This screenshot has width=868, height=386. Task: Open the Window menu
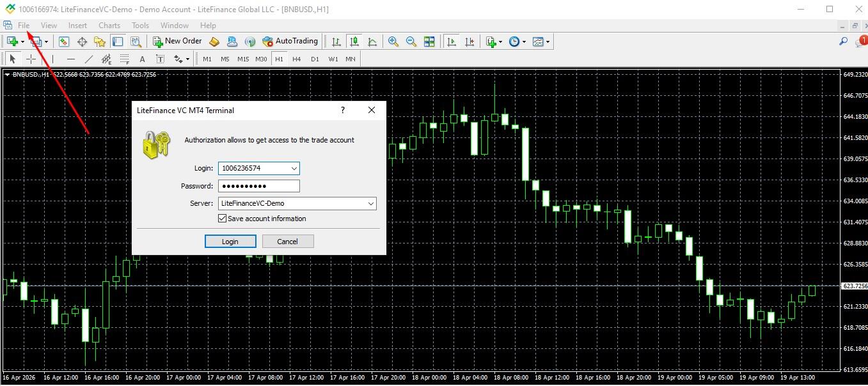(175, 26)
